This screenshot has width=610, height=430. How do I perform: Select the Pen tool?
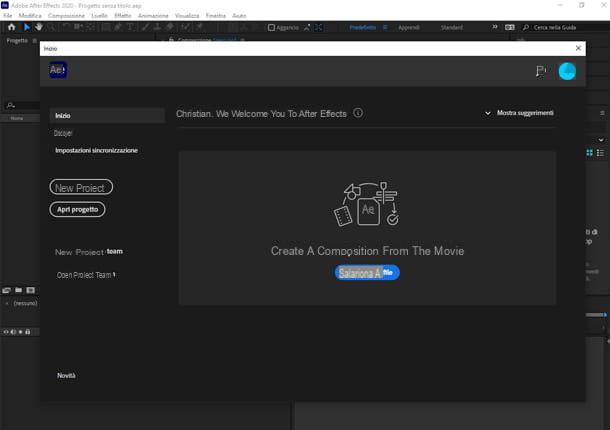(x=118, y=27)
